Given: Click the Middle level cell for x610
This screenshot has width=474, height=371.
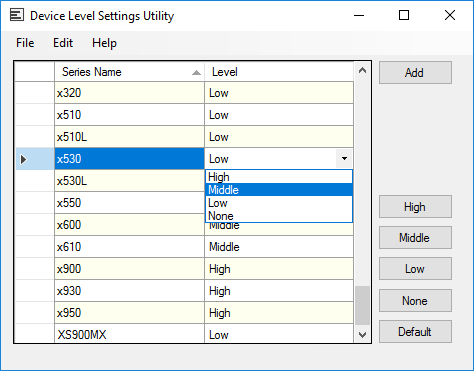Looking at the screenshot, I should pos(279,247).
